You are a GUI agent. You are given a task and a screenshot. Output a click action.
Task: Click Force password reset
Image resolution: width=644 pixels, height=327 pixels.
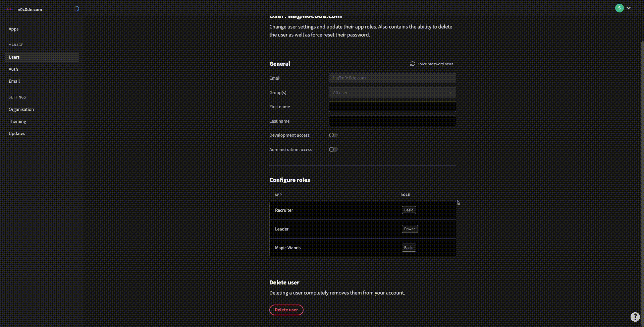coord(432,64)
